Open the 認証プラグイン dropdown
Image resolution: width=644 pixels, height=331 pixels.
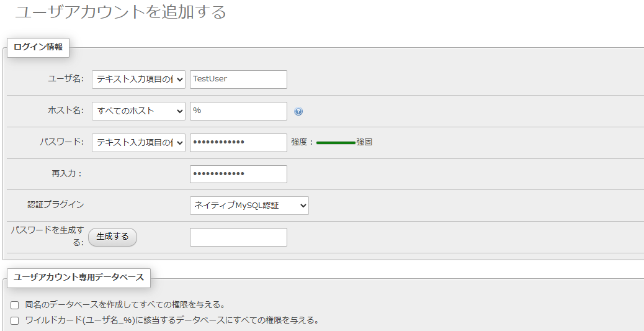pos(249,206)
